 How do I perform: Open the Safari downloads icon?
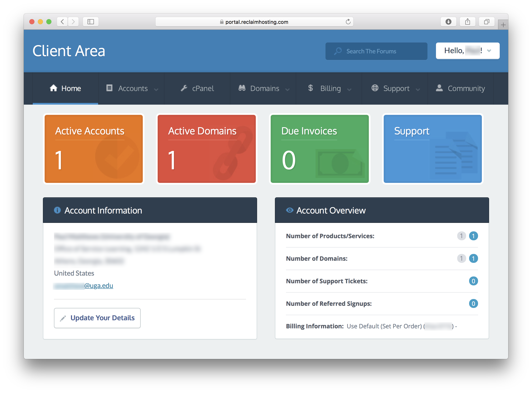[448, 22]
